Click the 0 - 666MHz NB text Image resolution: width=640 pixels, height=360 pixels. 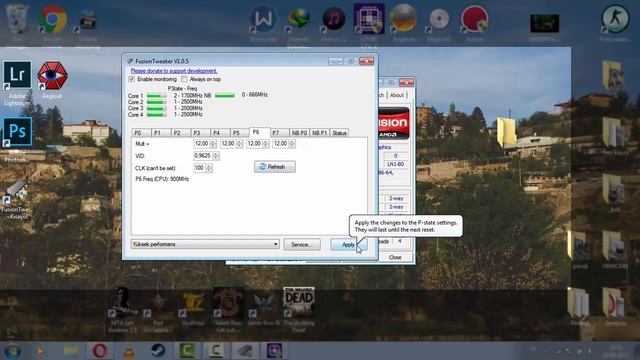(255, 95)
